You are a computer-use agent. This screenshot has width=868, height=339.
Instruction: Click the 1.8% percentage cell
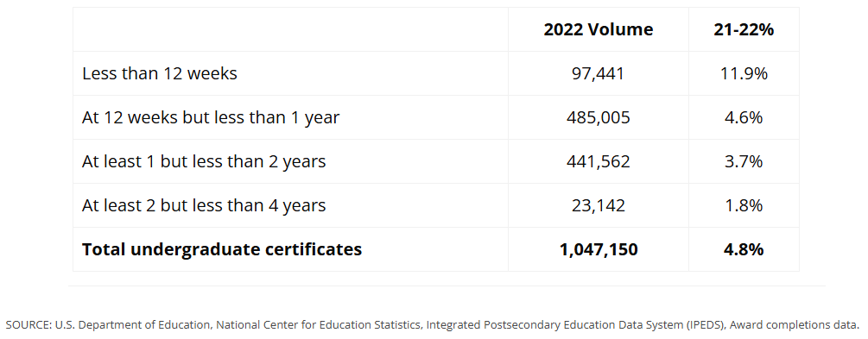(744, 205)
